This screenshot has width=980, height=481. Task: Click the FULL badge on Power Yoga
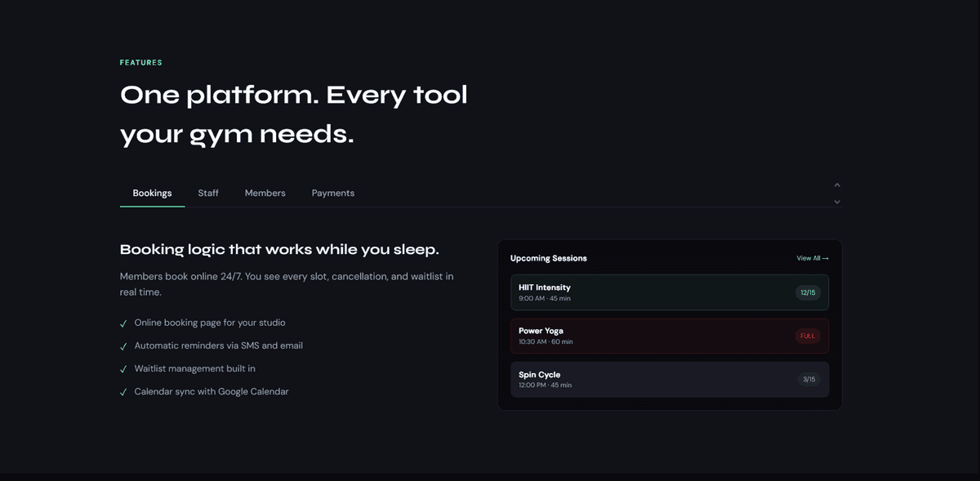(x=807, y=336)
